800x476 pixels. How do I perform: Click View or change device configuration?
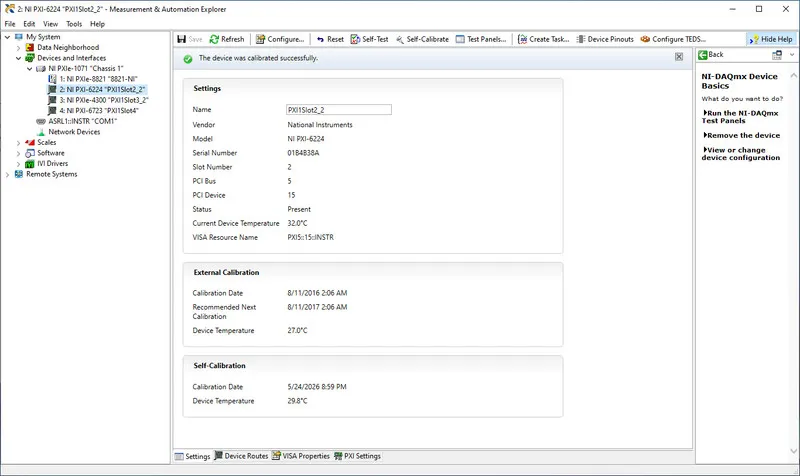[x=741, y=154]
